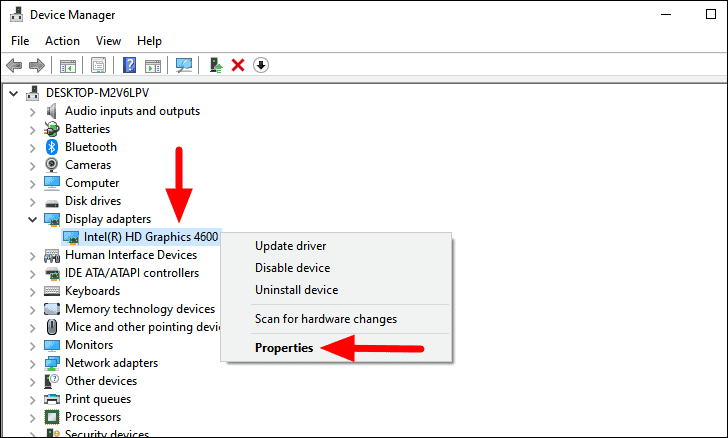Screen dimensions: 728x438
Task: Expand the Cameras chevron
Action: (x=32, y=166)
